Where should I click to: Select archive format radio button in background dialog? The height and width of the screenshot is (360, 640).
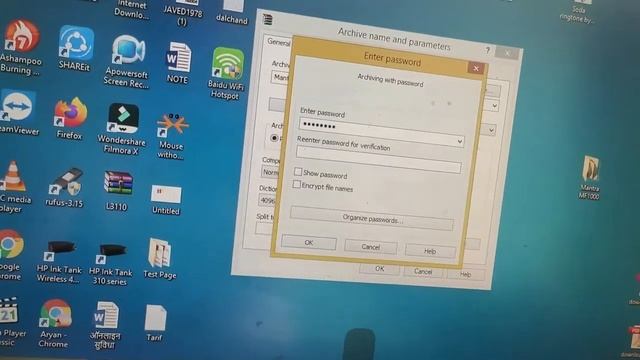(x=275, y=138)
